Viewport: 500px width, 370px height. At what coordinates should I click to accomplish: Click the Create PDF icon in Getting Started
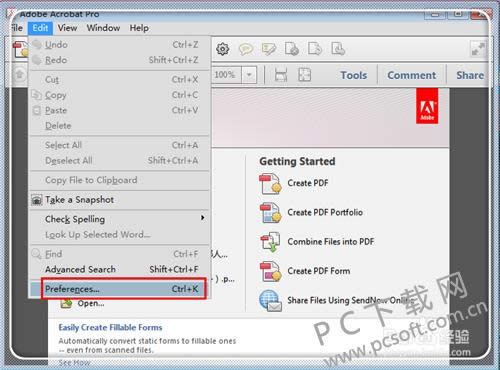tap(270, 184)
